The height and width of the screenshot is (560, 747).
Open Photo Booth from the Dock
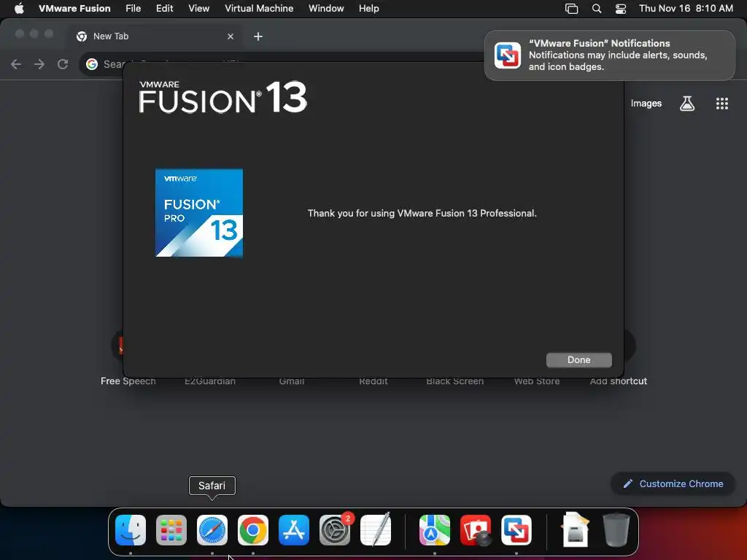[x=476, y=530]
